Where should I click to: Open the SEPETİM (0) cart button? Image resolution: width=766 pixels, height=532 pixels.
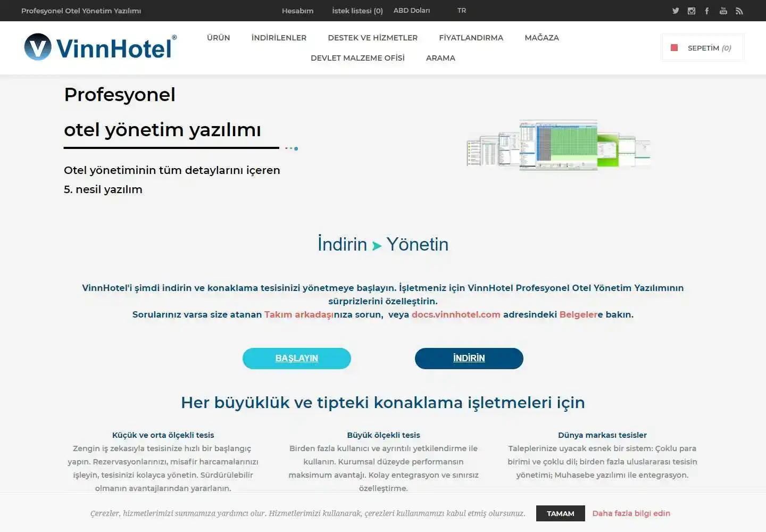click(703, 48)
